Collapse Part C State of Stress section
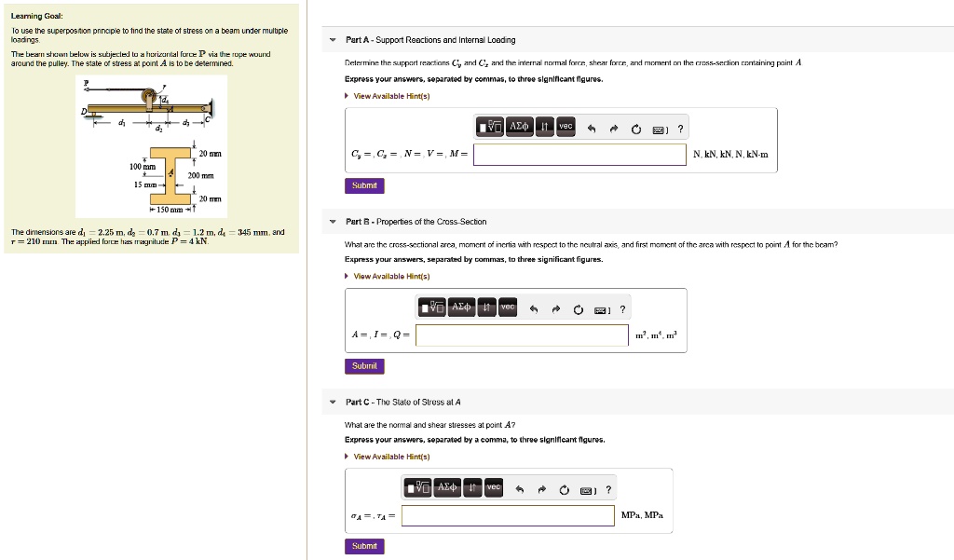The height and width of the screenshot is (560, 954). pos(333,403)
